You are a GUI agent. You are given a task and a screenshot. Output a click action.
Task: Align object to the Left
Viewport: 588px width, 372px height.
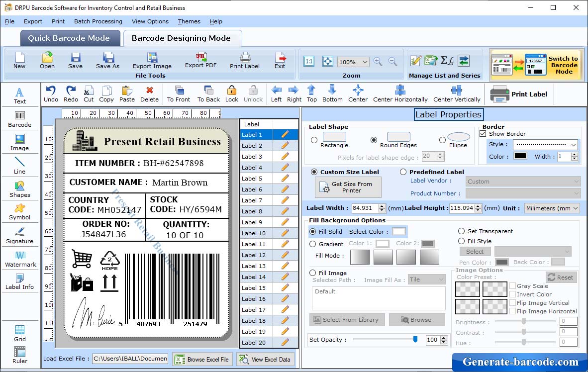pyautogui.click(x=277, y=94)
